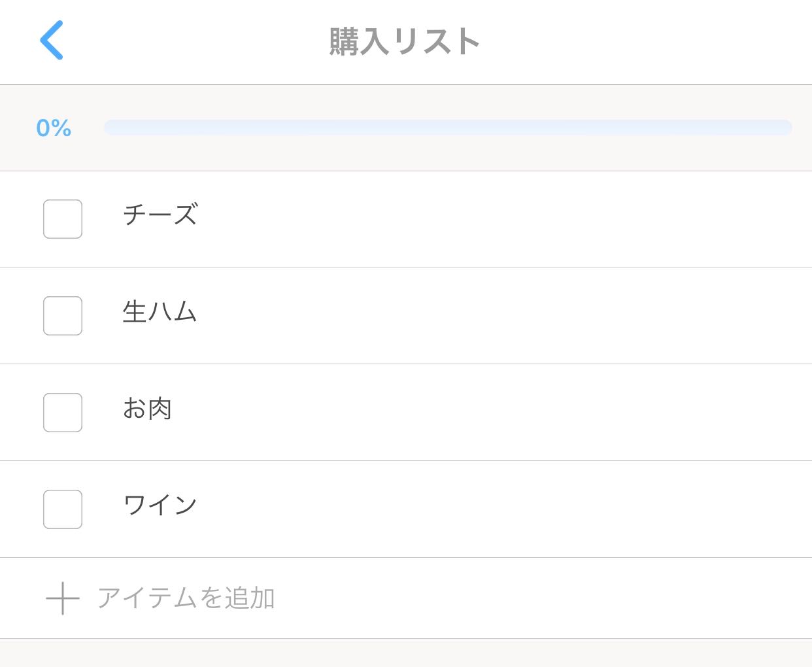The height and width of the screenshot is (667, 812).
Task: Tap the blue navigation arrow at top left
Action: (52, 41)
